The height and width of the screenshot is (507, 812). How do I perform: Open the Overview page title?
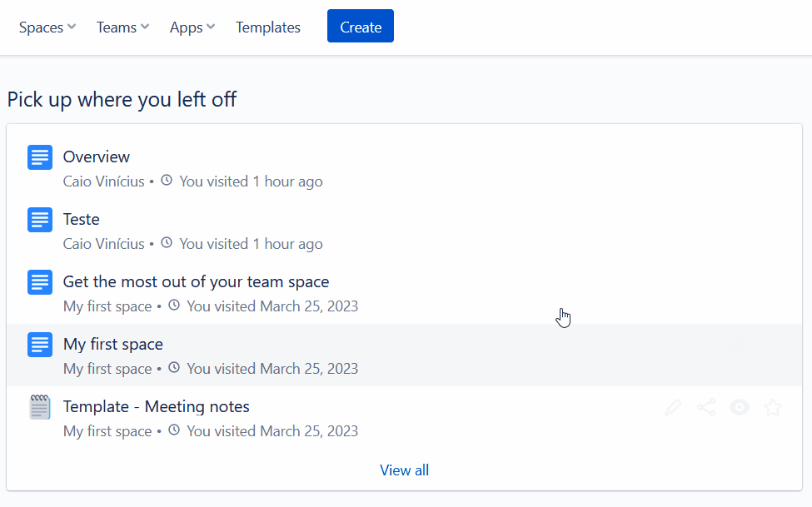pos(97,157)
